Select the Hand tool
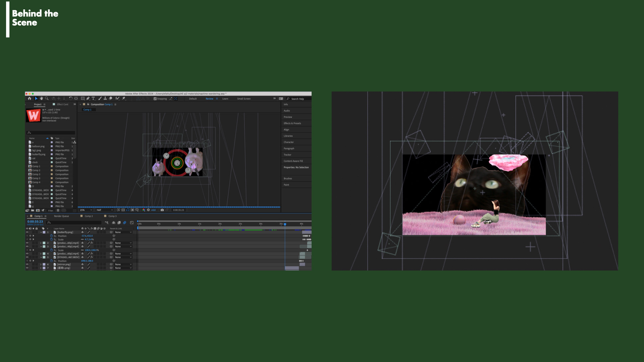 (41, 99)
